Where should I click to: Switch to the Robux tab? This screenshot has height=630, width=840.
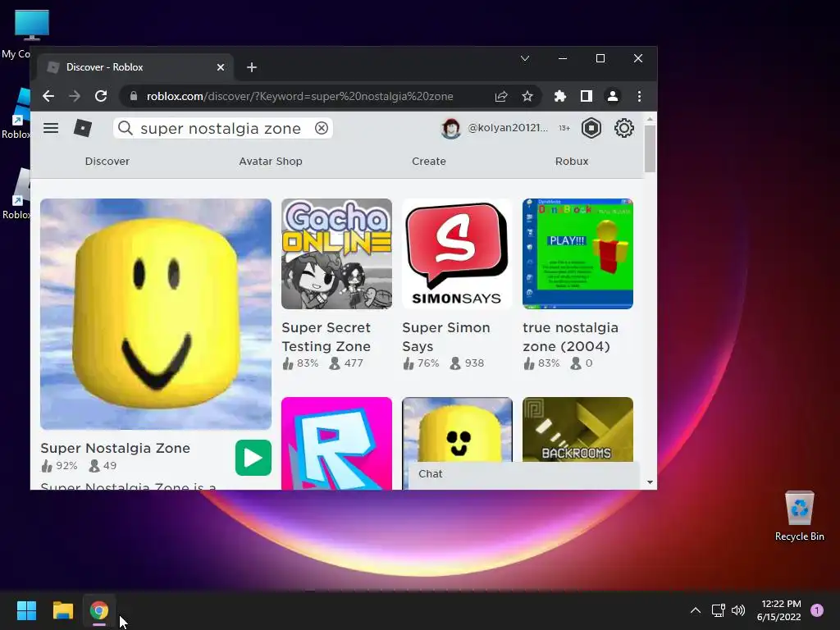click(572, 162)
